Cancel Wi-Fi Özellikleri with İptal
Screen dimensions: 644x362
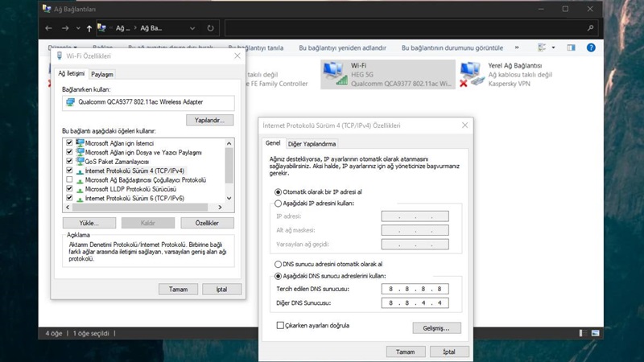point(222,290)
